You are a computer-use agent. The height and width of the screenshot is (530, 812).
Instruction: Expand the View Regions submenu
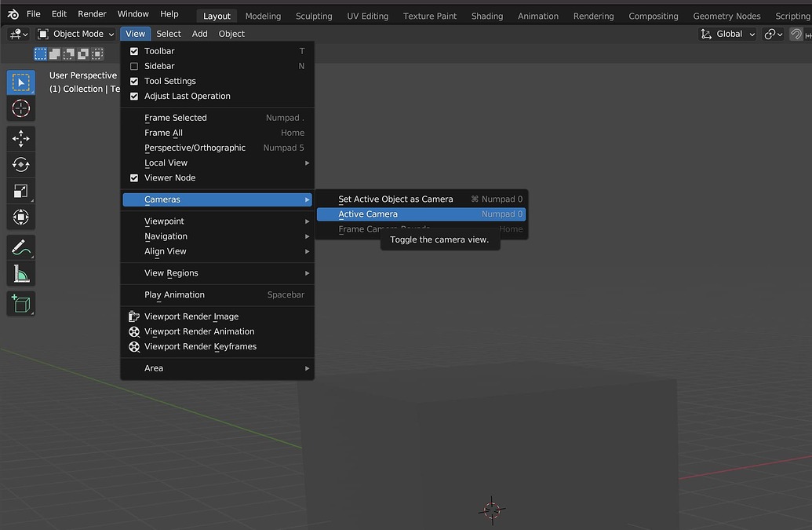217,273
